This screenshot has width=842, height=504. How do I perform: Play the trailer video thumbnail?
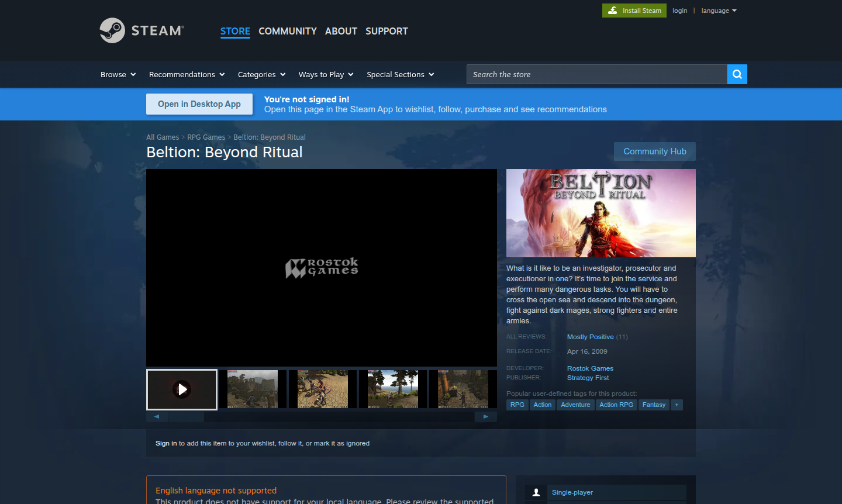point(182,389)
